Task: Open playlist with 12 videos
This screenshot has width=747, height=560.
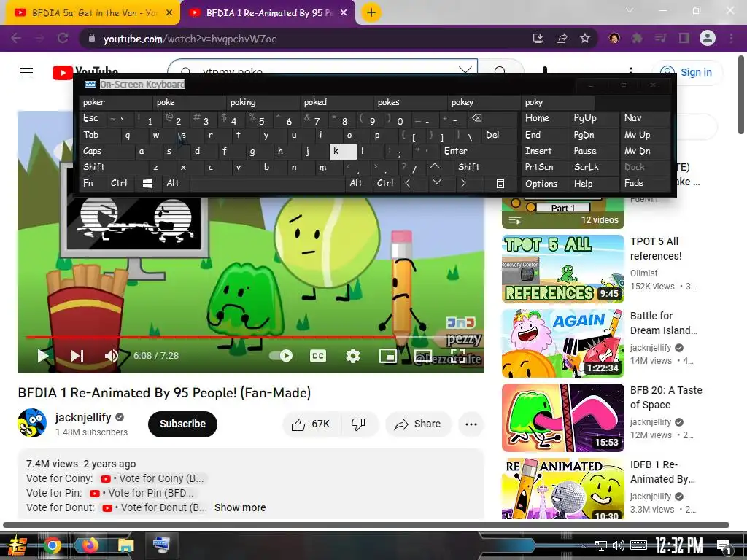Action: (x=562, y=214)
